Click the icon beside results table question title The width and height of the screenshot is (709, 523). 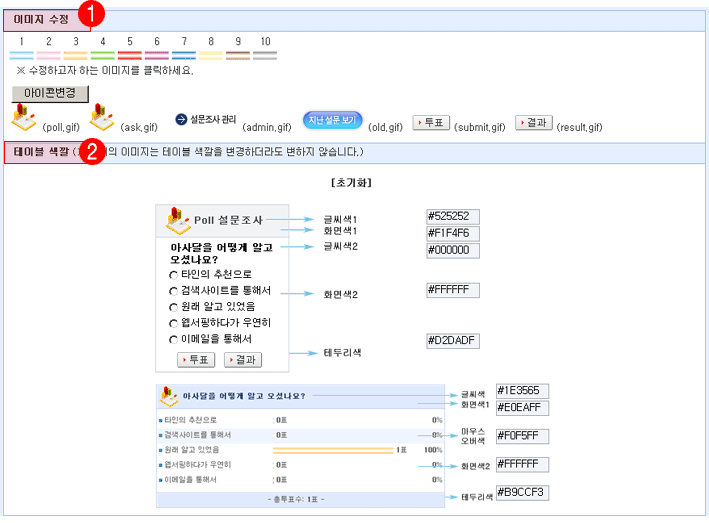pos(169,396)
